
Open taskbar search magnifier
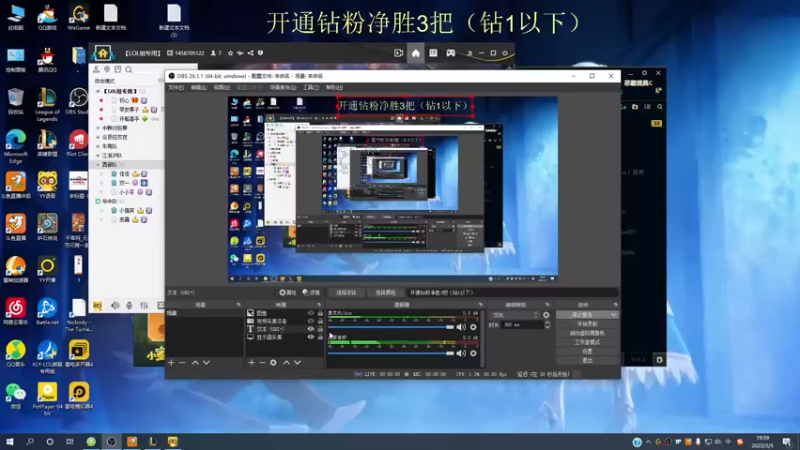(30, 441)
